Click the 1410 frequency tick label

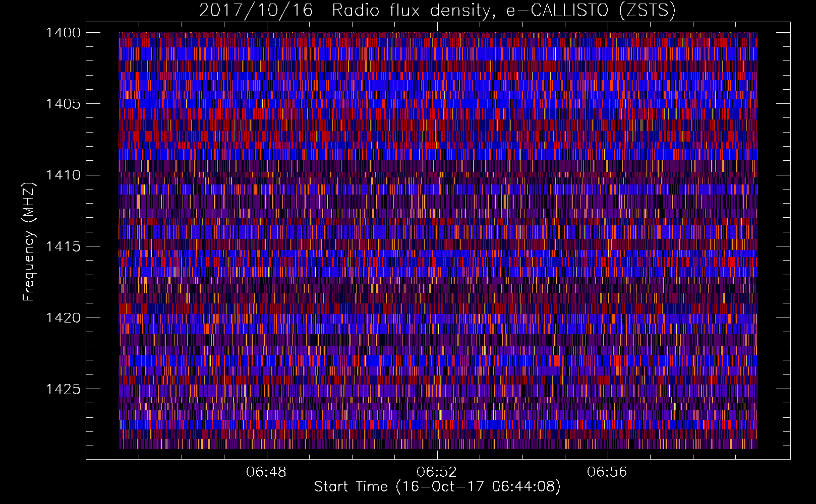[63, 175]
